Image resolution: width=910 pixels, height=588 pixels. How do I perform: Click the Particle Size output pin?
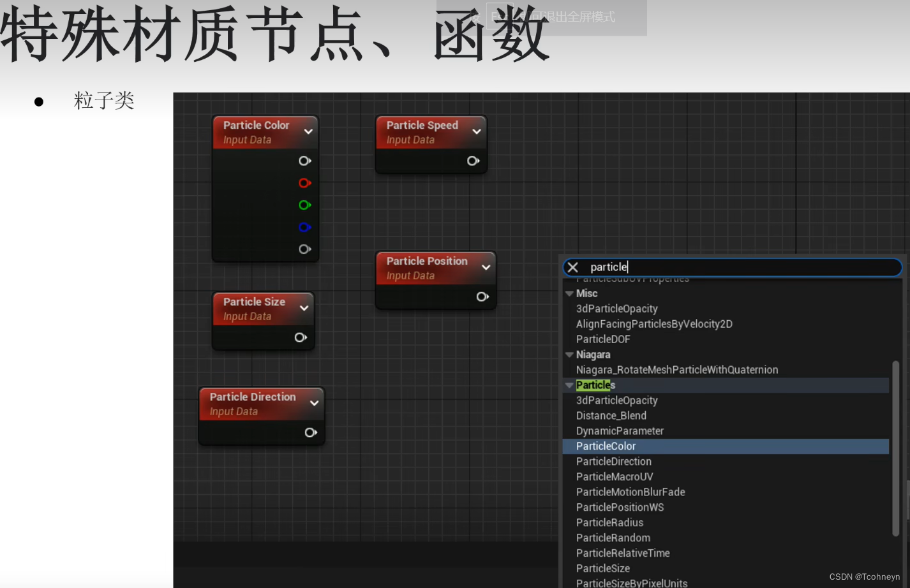[x=301, y=337]
